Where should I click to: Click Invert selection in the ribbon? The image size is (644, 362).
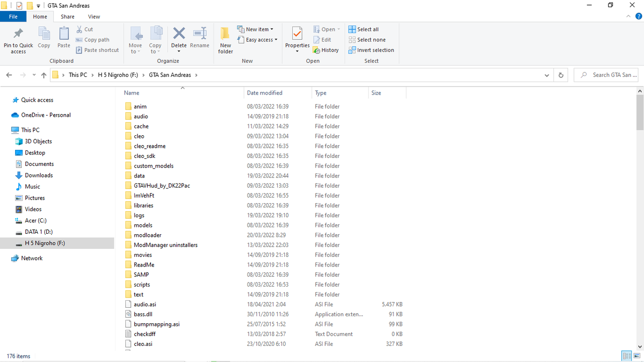pyautogui.click(x=371, y=50)
